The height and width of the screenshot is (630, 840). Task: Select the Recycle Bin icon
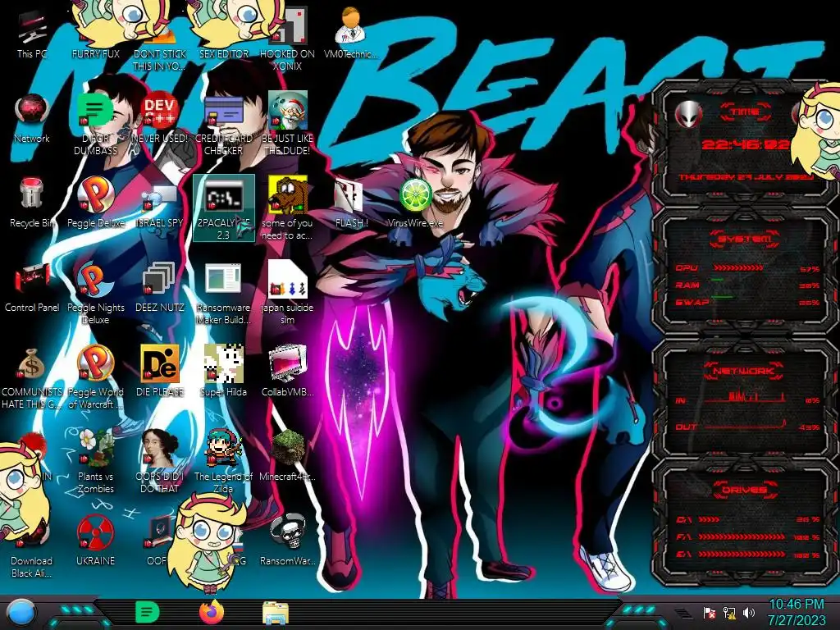(32, 203)
